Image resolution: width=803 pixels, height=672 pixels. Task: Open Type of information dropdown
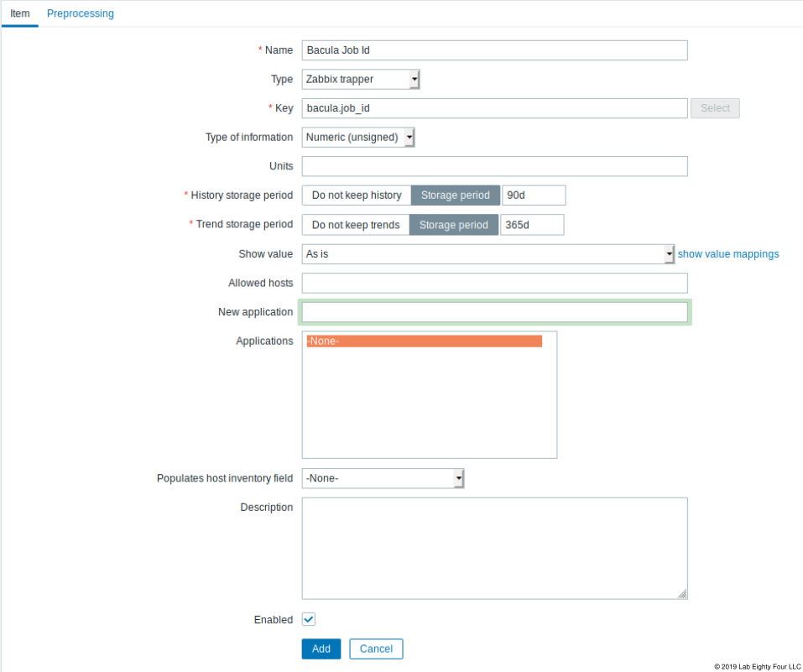click(x=358, y=138)
